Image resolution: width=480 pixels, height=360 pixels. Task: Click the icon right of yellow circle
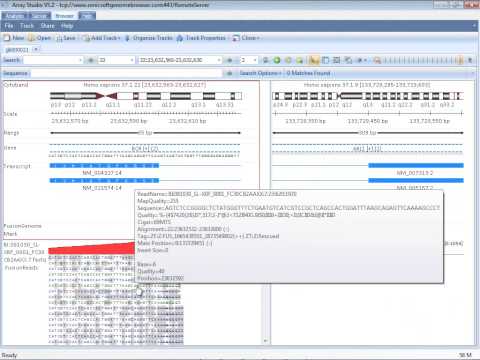(300, 60)
